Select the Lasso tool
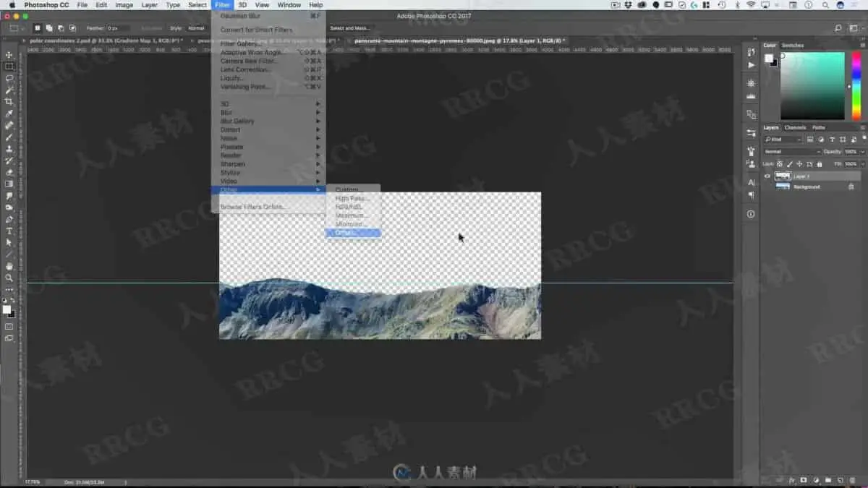868x488 pixels. [x=9, y=78]
